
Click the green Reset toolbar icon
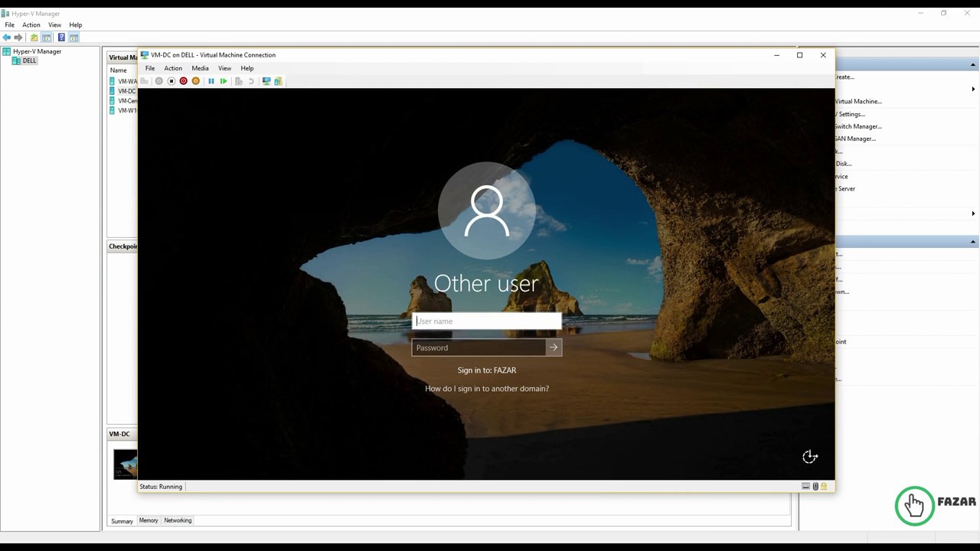[x=224, y=81]
